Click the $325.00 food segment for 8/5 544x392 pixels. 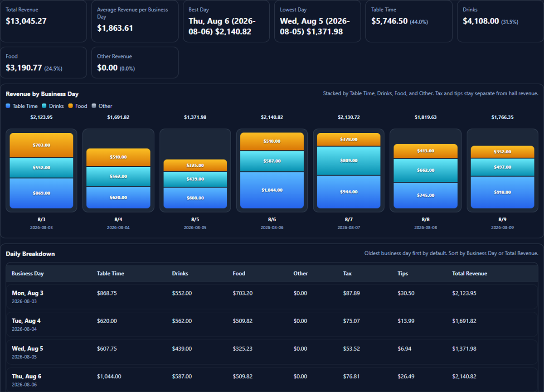click(x=195, y=165)
